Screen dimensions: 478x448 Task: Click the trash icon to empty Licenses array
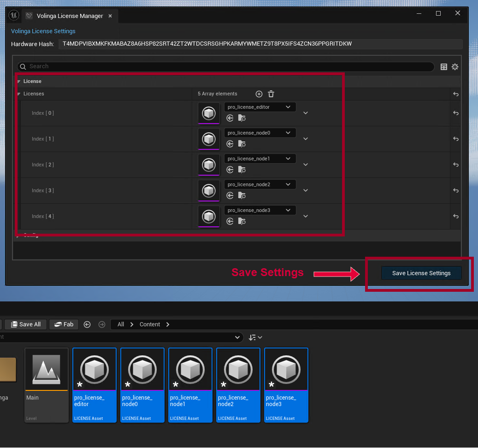(271, 94)
